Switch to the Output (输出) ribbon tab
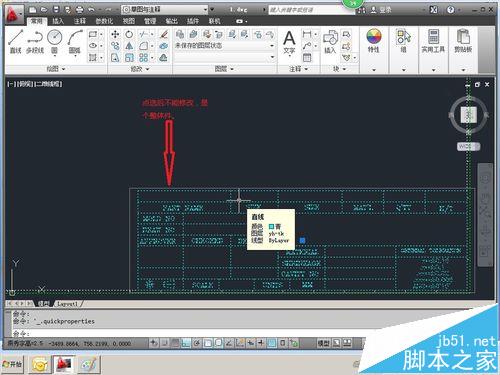This screenshot has width=500, height=375. 171,21
